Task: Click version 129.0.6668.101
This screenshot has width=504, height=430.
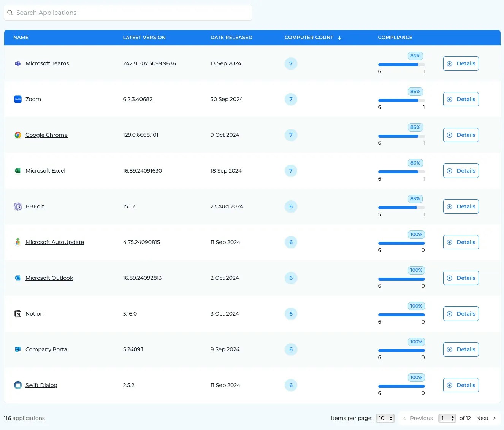Action: [141, 135]
